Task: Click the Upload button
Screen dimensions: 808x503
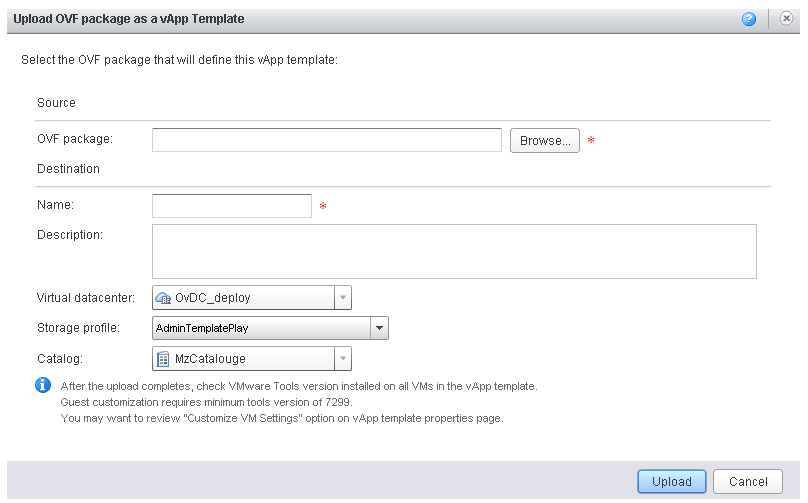Action: pyautogui.click(x=671, y=481)
